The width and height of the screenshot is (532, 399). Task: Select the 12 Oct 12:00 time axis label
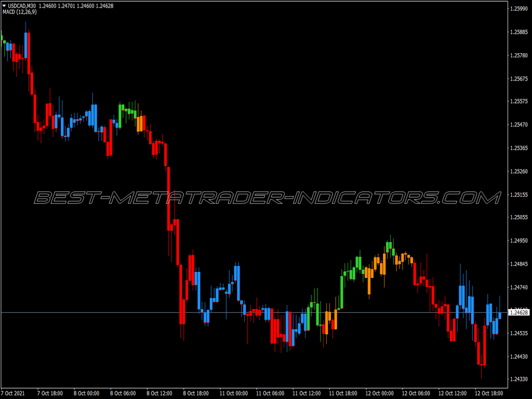pos(453,394)
